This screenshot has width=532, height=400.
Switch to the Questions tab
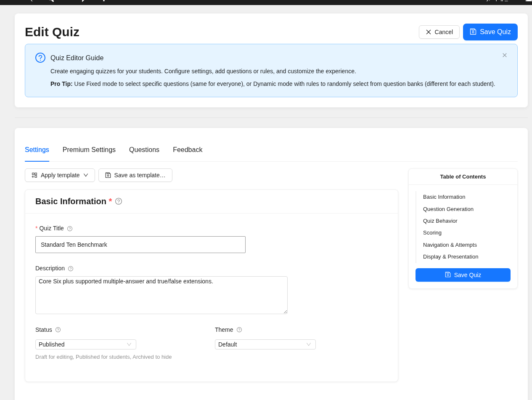[144, 150]
